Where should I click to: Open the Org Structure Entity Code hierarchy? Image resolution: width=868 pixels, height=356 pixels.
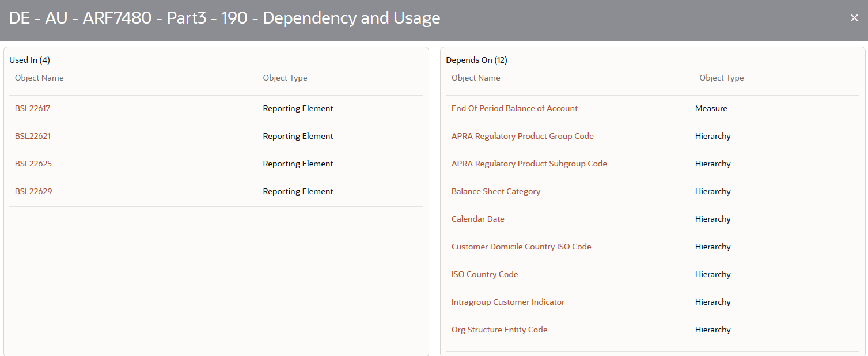pyautogui.click(x=499, y=329)
